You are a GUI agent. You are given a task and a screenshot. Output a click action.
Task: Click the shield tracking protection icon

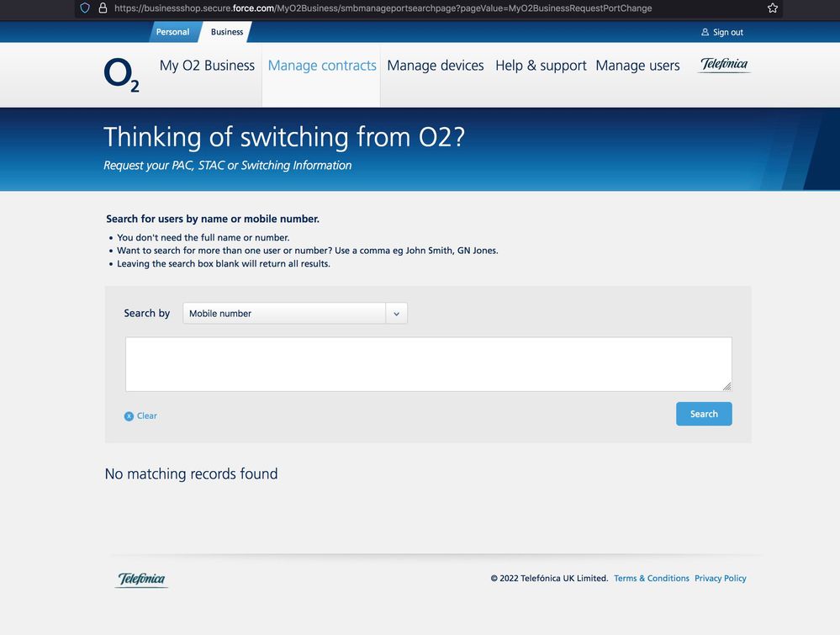click(x=85, y=8)
